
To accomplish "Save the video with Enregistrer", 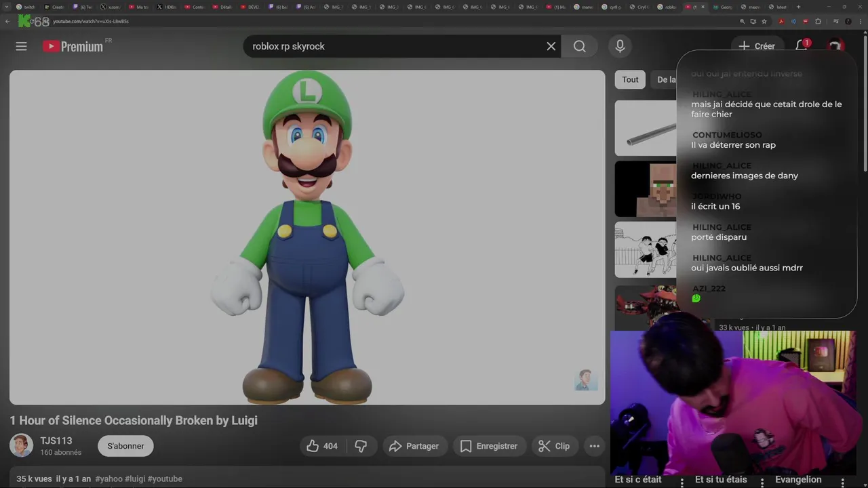I will (489, 446).
